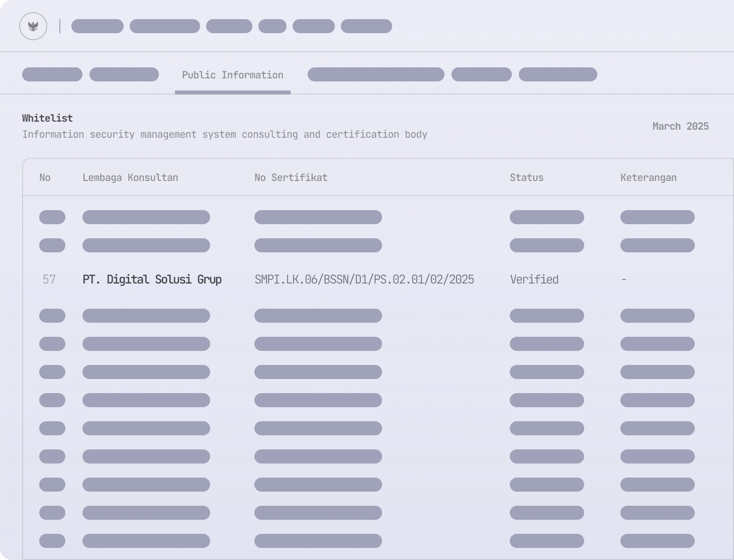This screenshot has width=734, height=560.
Task: Select row number 57
Action: pos(49,279)
